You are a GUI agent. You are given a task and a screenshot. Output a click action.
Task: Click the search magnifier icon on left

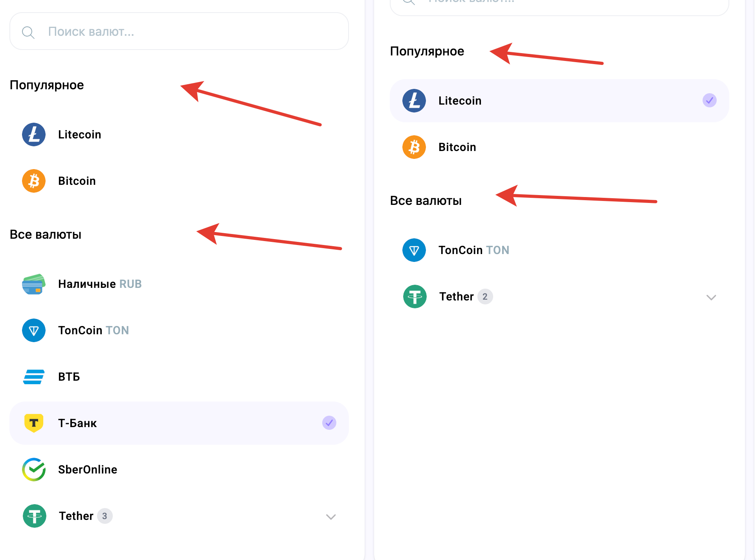pyautogui.click(x=28, y=32)
